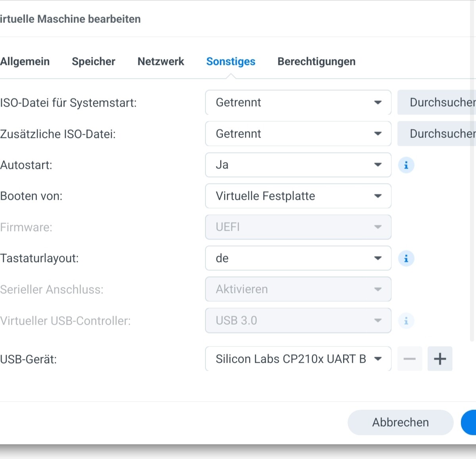The image size is (476, 459).
Task: Select the Berechtigungen tab
Action: click(316, 61)
